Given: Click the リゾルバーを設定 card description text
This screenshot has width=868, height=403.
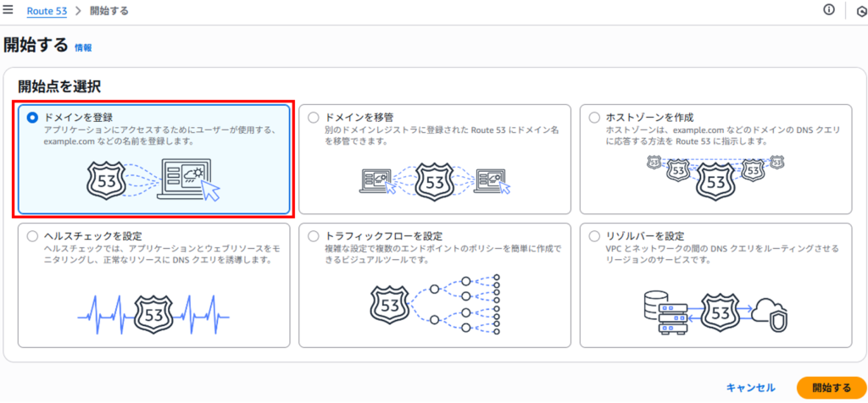Looking at the screenshot, I should pos(722,255).
